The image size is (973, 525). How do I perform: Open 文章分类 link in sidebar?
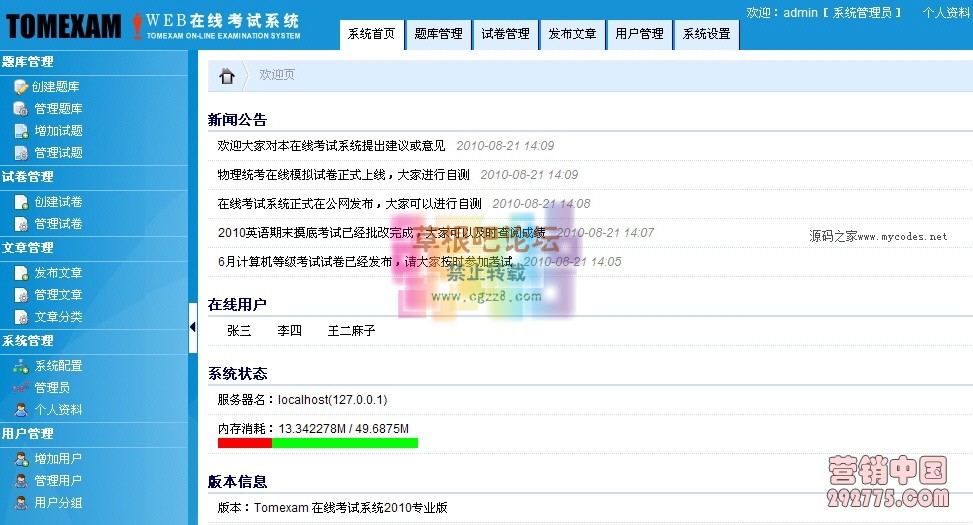(58, 317)
